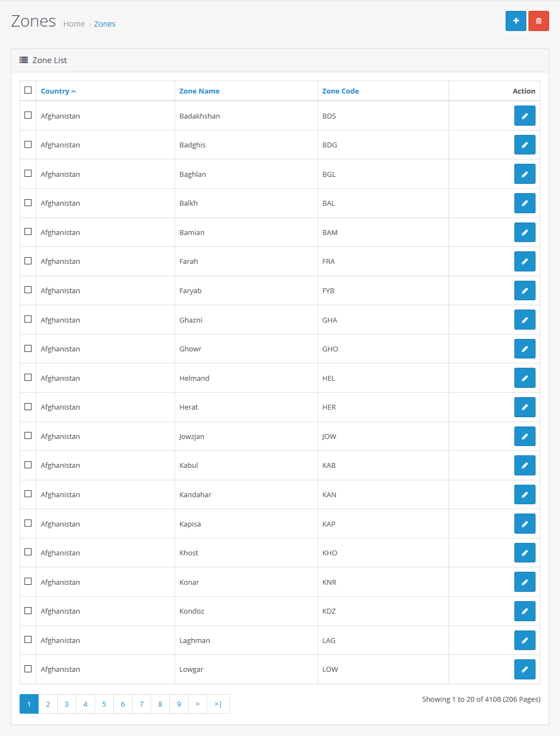Check the checkbox for Faryab row
Image resolution: width=560 pixels, height=736 pixels.
tap(28, 290)
